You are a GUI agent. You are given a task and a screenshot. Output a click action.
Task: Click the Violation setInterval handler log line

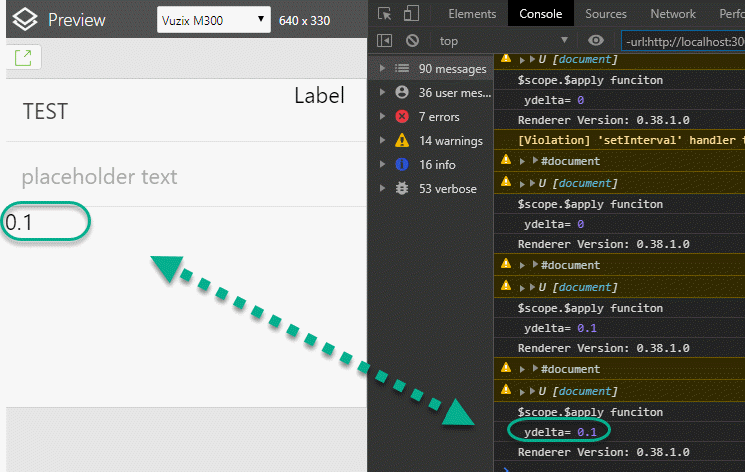(619, 140)
